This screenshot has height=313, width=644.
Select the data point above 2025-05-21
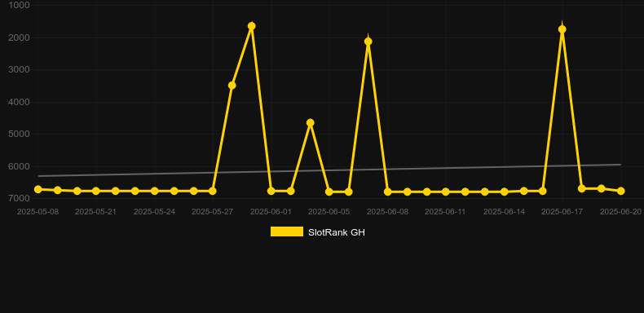(96, 191)
